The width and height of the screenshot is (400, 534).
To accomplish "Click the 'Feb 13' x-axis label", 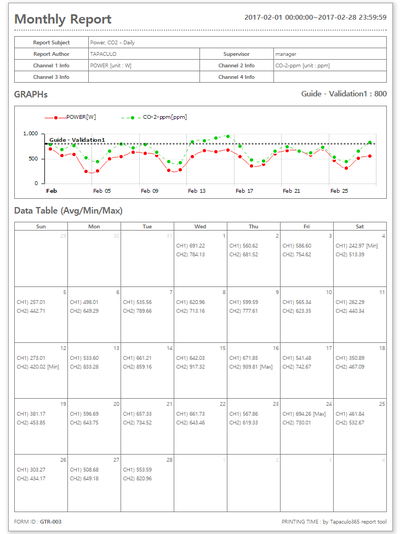I will tap(197, 191).
